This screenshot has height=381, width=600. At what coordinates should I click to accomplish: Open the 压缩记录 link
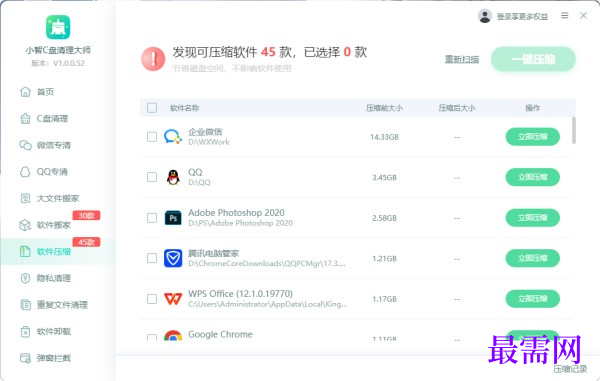pyautogui.click(x=570, y=369)
